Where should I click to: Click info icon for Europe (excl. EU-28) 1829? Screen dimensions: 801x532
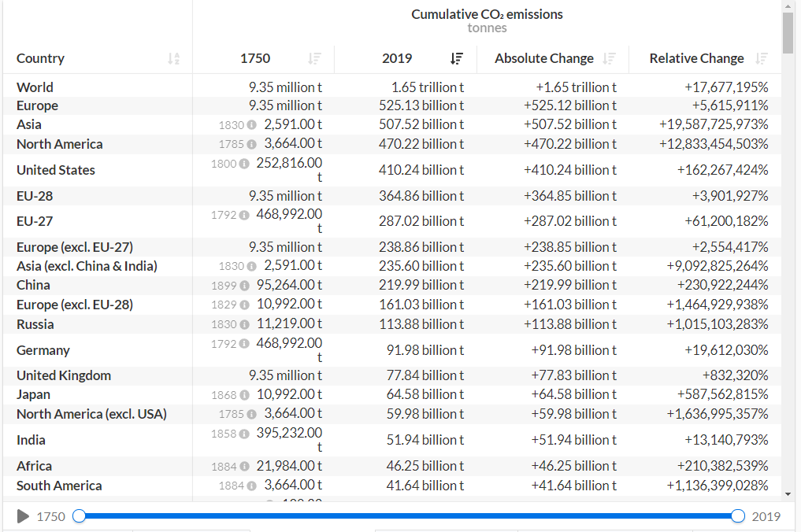click(244, 305)
